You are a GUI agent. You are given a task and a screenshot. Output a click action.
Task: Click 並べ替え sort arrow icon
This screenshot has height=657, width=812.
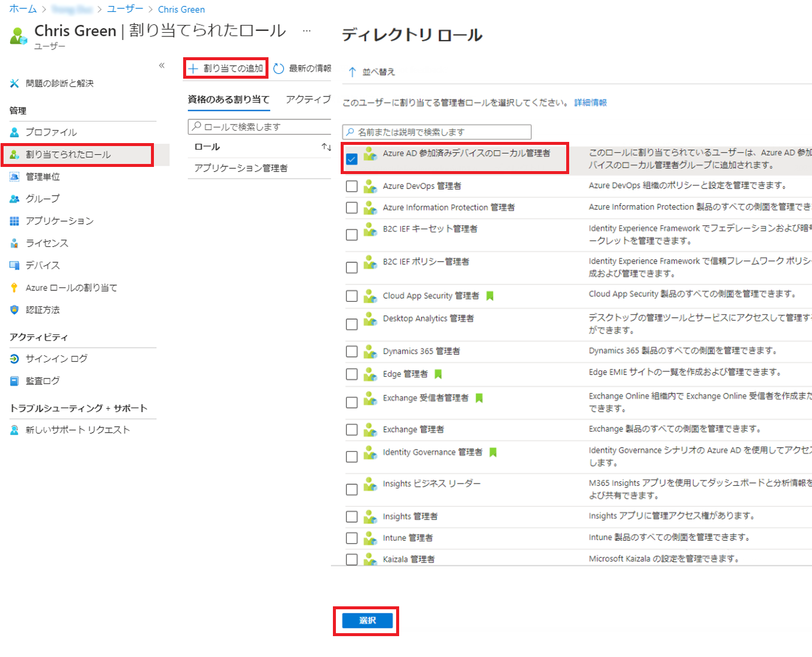coord(352,72)
